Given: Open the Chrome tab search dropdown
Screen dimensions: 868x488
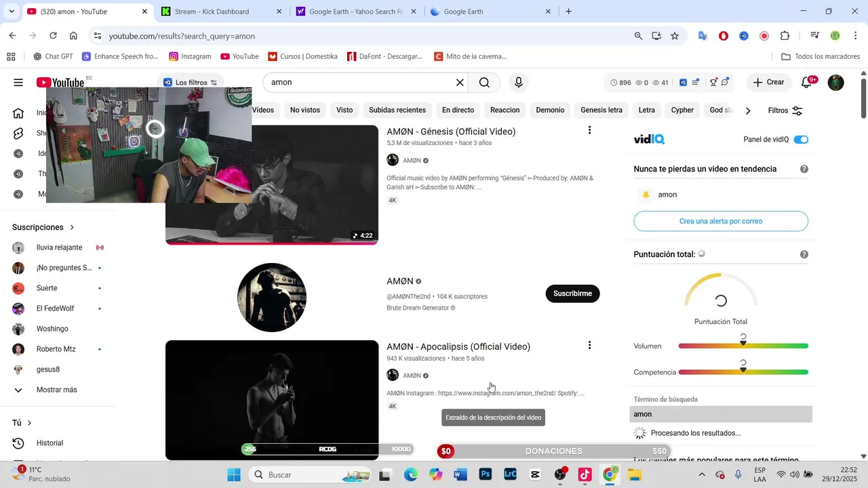Looking at the screenshot, I should tap(12, 12).
